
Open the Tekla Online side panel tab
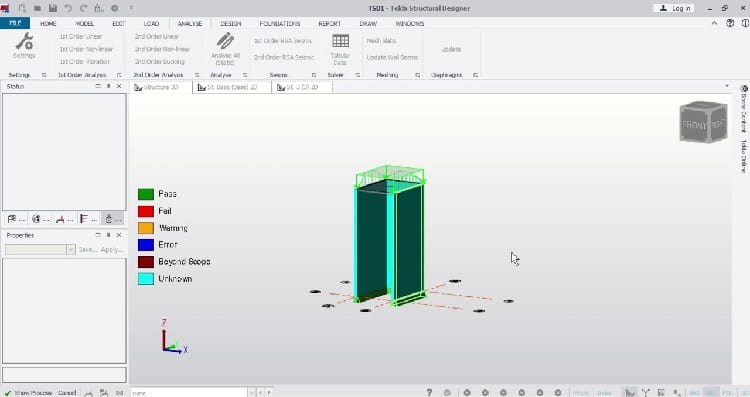(744, 156)
